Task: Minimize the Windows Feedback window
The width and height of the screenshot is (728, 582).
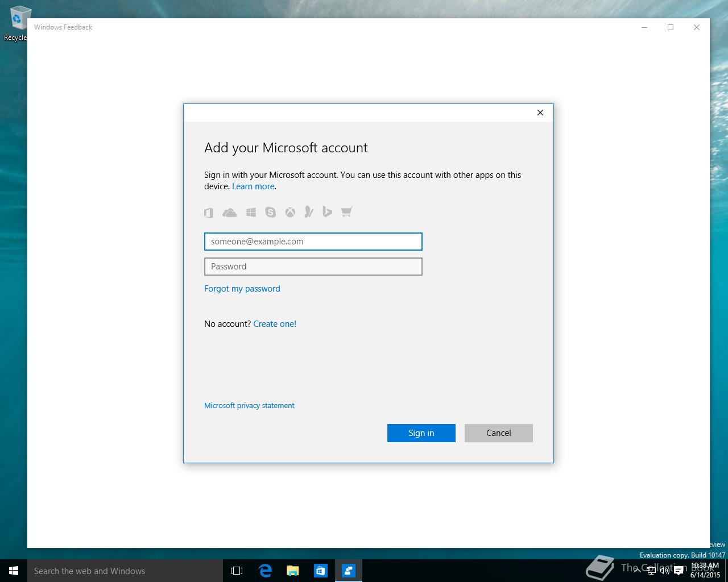Action: (x=645, y=27)
